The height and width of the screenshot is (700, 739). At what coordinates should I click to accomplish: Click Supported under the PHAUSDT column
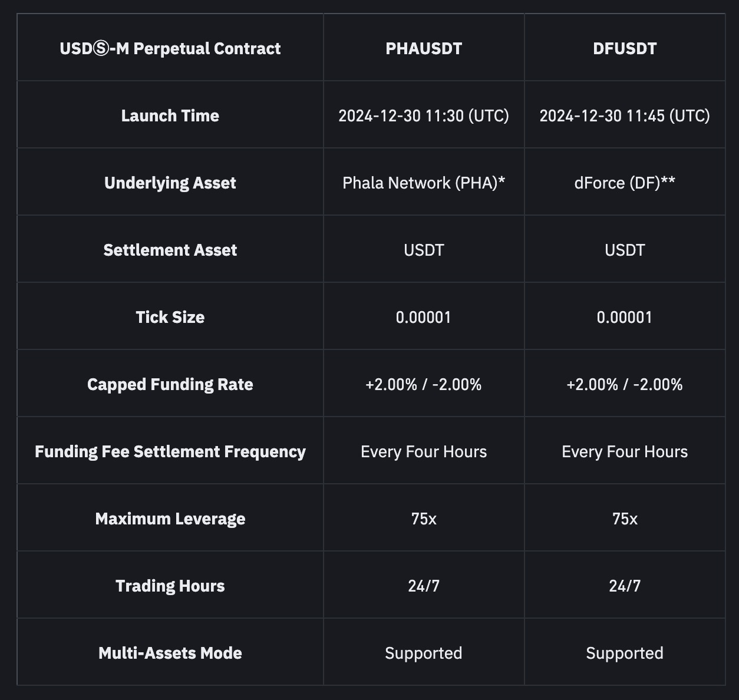pyautogui.click(x=424, y=653)
